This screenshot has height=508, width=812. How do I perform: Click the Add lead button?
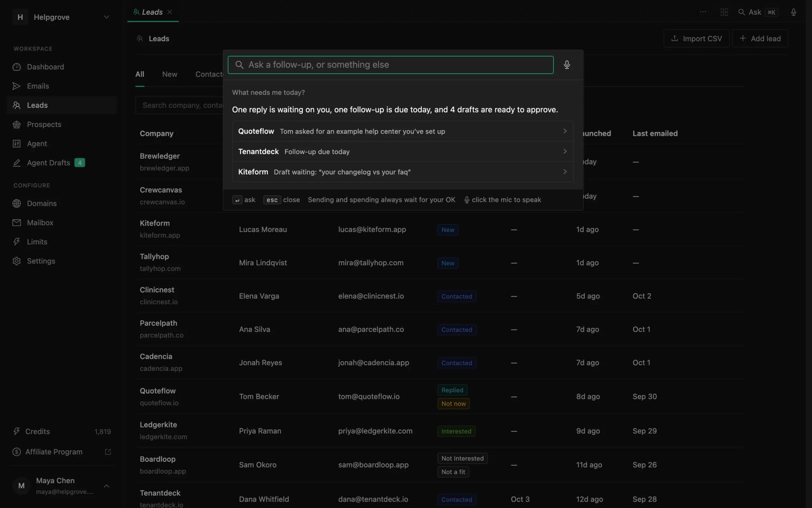[x=760, y=38]
